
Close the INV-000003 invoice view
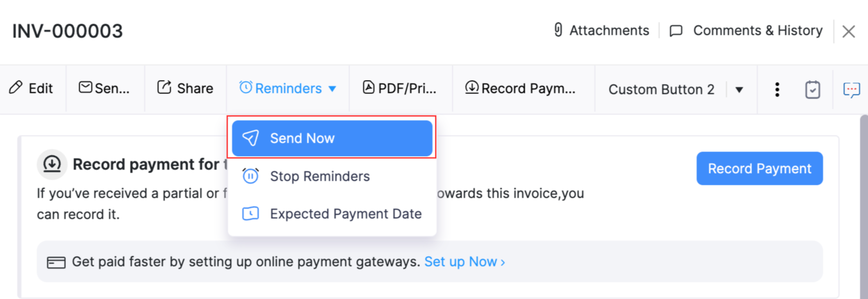pyautogui.click(x=848, y=31)
